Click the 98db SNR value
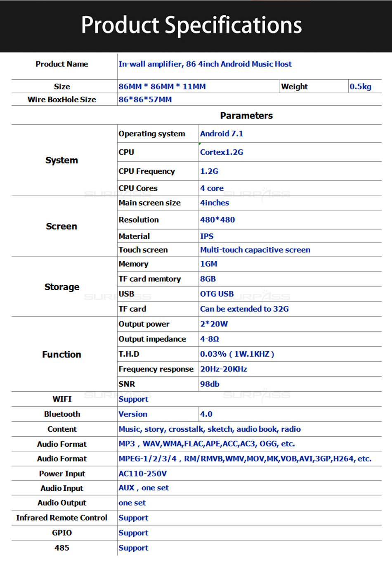The image size is (392, 563). click(x=210, y=384)
